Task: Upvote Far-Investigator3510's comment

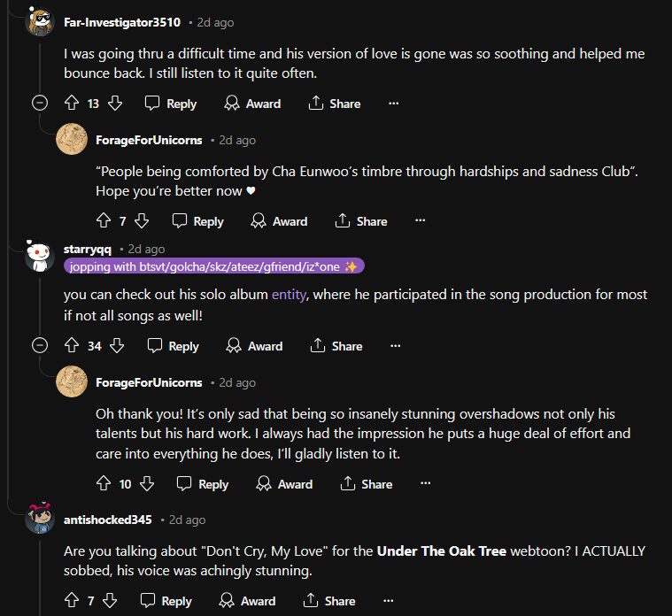Action: (72, 104)
